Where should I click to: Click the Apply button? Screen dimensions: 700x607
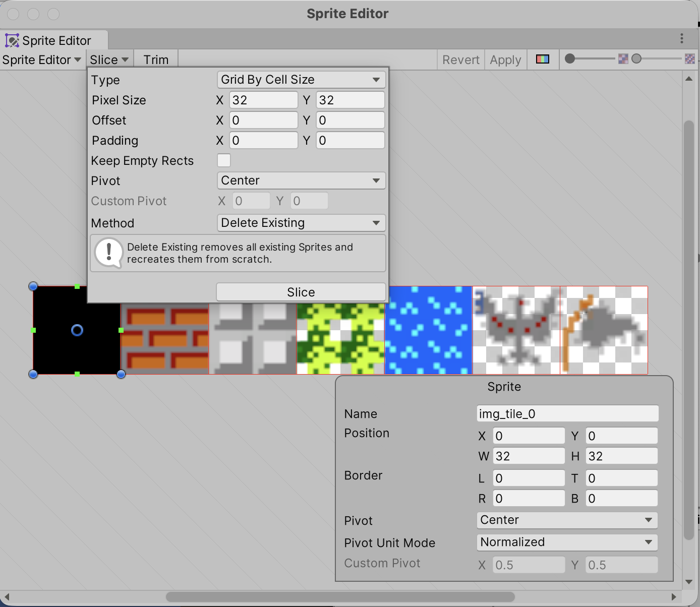(505, 59)
